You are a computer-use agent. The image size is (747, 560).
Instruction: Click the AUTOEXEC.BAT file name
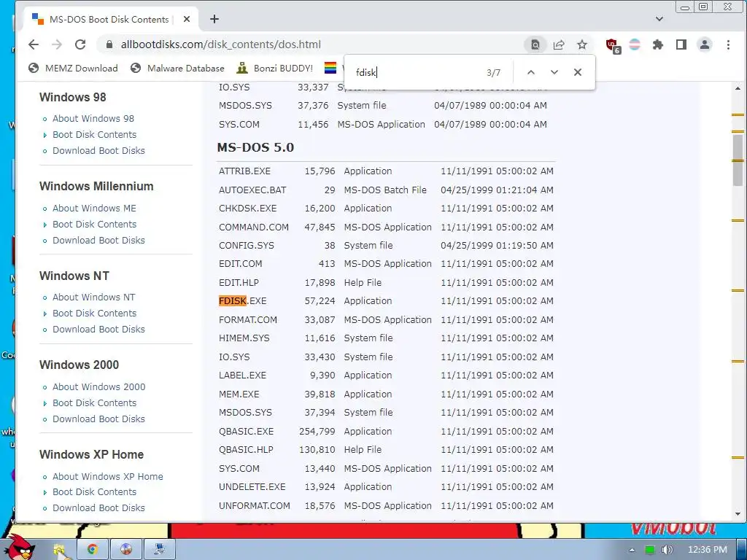252,190
